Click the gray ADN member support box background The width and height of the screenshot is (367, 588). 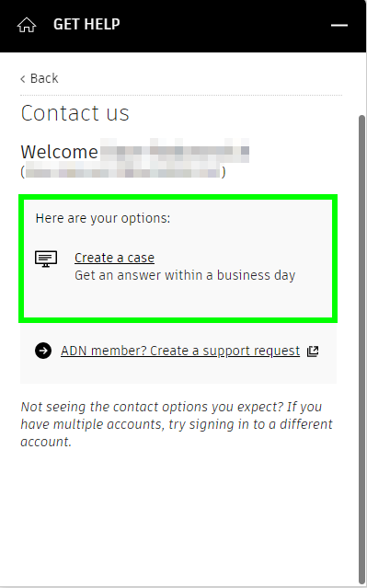(x=178, y=371)
